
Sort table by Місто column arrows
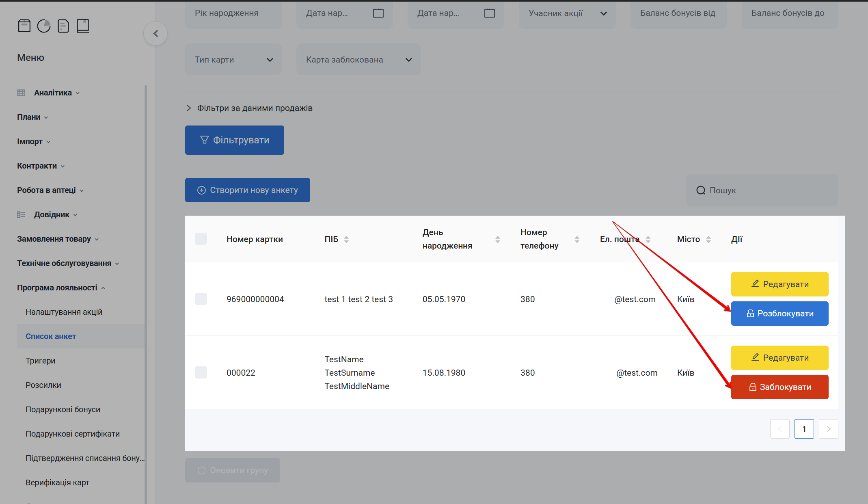coord(708,239)
